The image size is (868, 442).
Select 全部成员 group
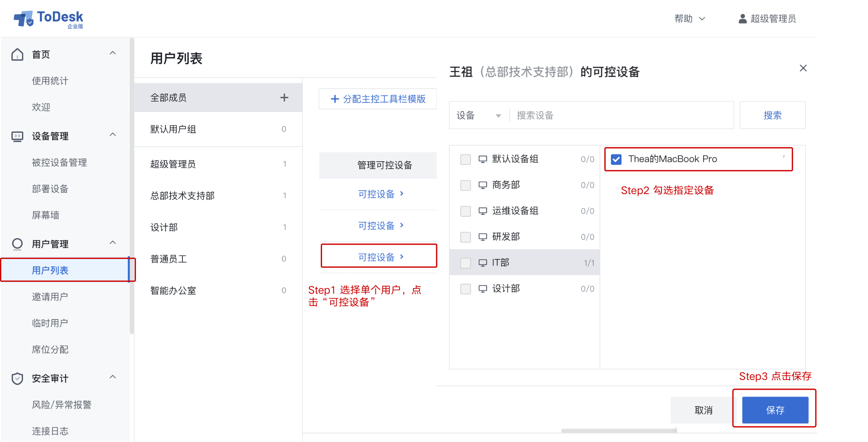(x=218, y=98)
